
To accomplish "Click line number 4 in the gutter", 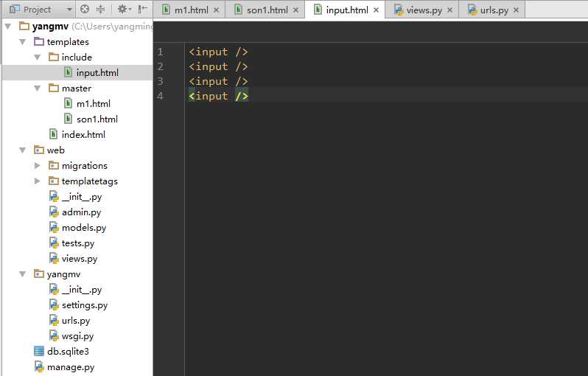I will click(x=160, y=96).
